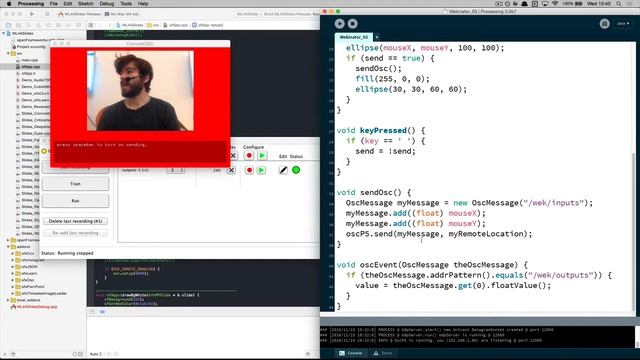Expand the openFrameworks group in navigator
Image resolution: width=640 pixels, height=360 pixels.
pyautogui.click(x=8, y=240)
